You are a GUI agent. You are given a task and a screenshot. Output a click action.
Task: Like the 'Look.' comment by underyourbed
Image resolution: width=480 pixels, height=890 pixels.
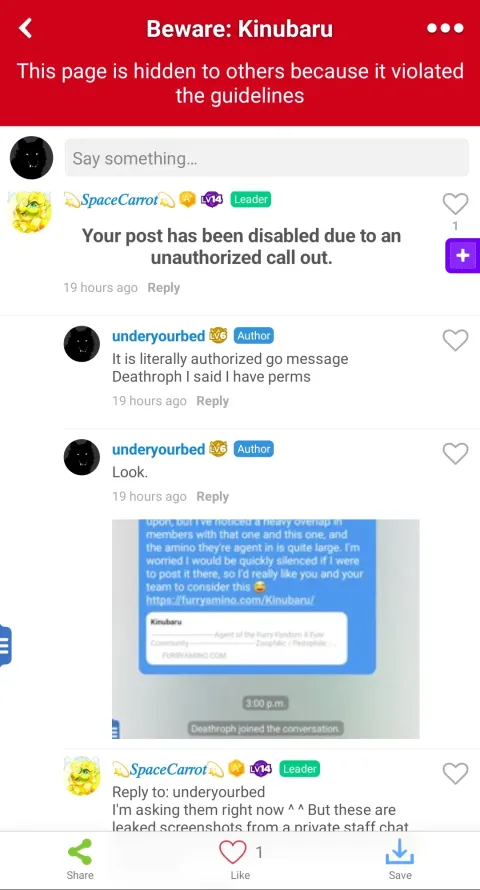click(x=455, y=454)
